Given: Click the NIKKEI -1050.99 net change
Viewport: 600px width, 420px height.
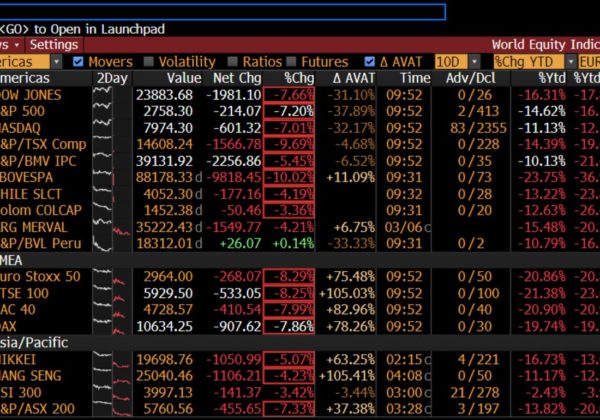Looking at the screenshot, I should [x=234, y=360].
